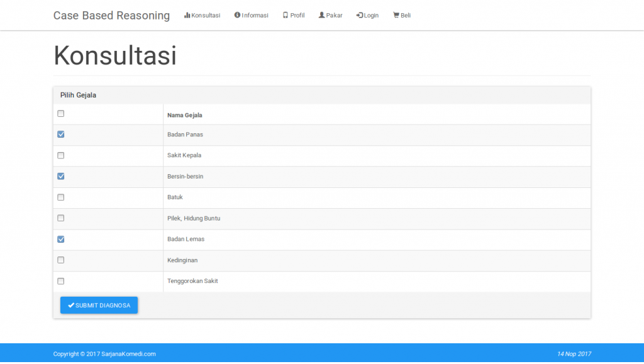This screenshot has height=364, width=644.
Task: Click the Pakar user icon
Action: [321, 15]
